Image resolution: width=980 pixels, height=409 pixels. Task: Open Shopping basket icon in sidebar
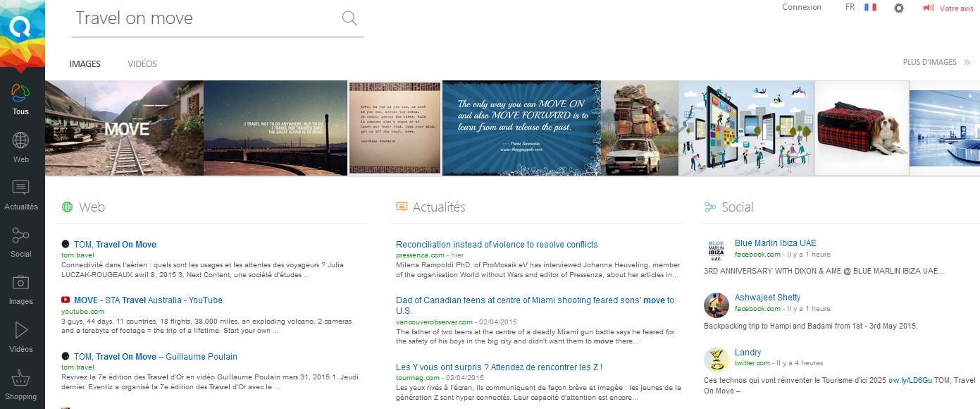point(21,377)
